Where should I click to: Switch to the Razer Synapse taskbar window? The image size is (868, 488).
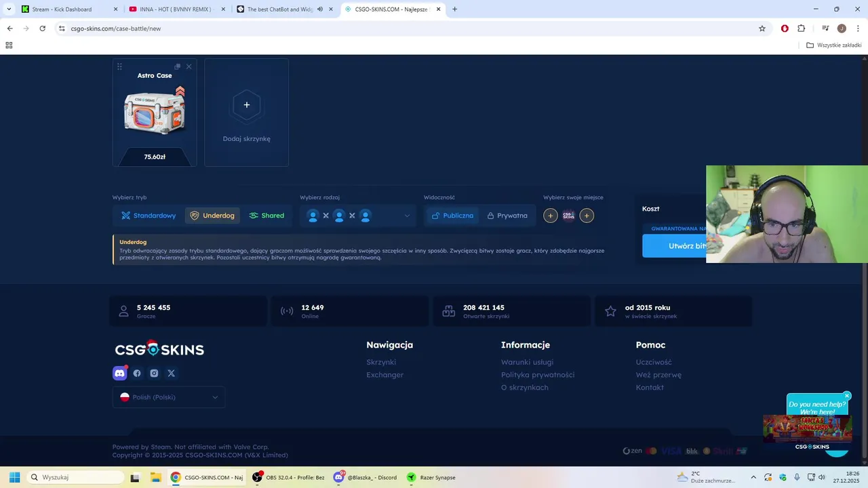point(431,477)
